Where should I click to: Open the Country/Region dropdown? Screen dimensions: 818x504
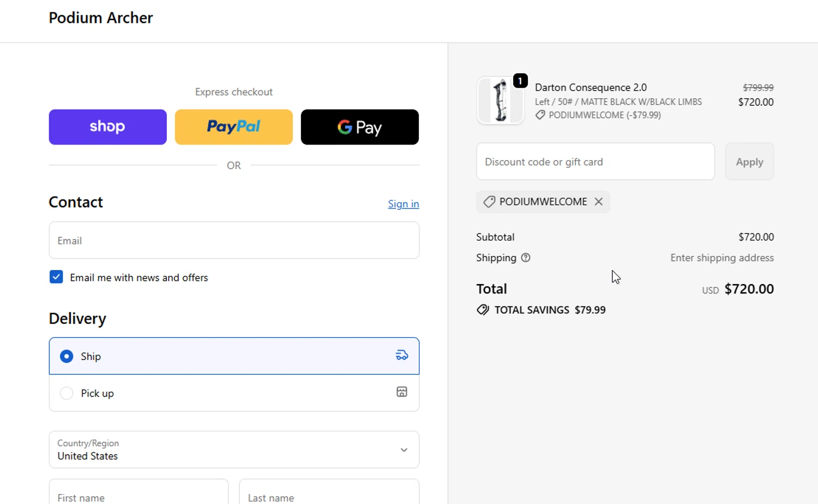coord(234,450)
